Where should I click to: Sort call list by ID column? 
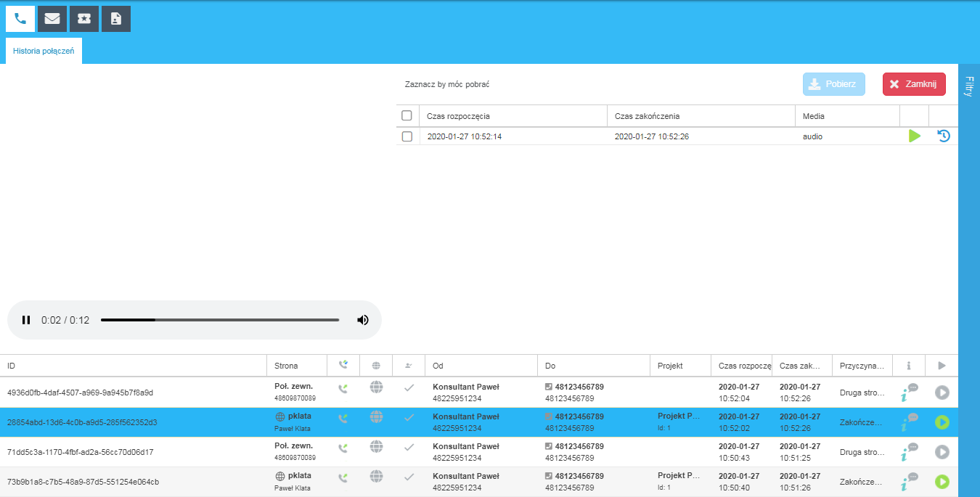[x=134, y=366]
